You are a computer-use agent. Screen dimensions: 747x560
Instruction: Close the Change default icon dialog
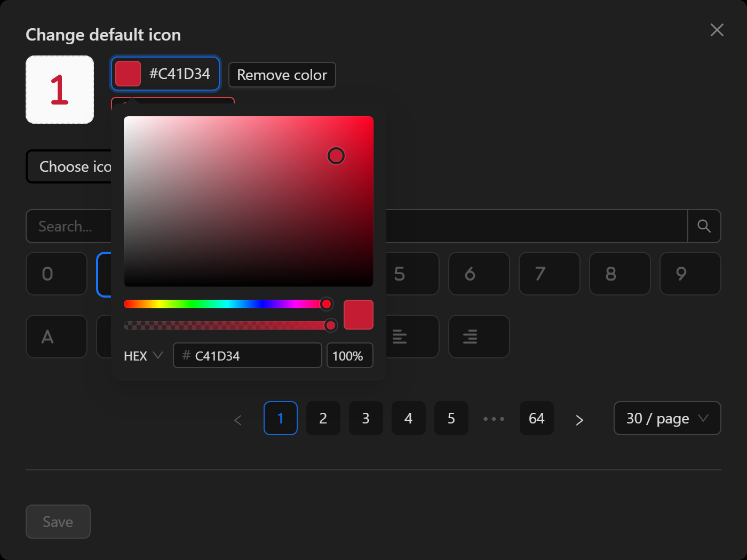pyautogui.click(x=717, y=30)
